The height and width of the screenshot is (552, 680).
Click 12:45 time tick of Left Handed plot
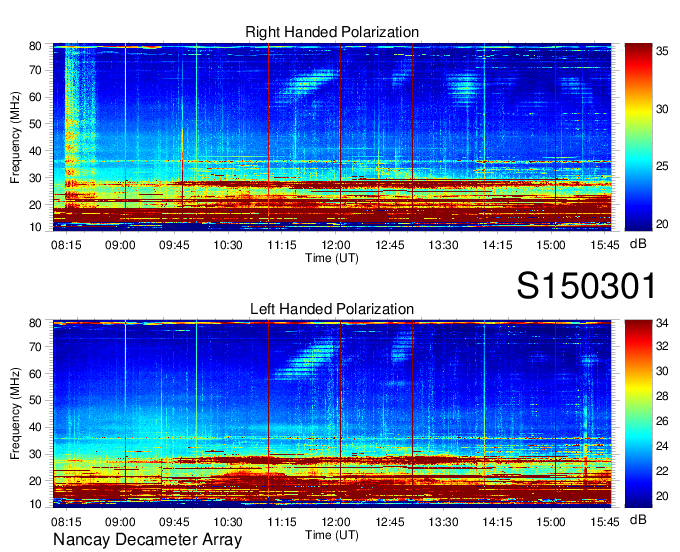pyautogui.click(x=389, y=522)
